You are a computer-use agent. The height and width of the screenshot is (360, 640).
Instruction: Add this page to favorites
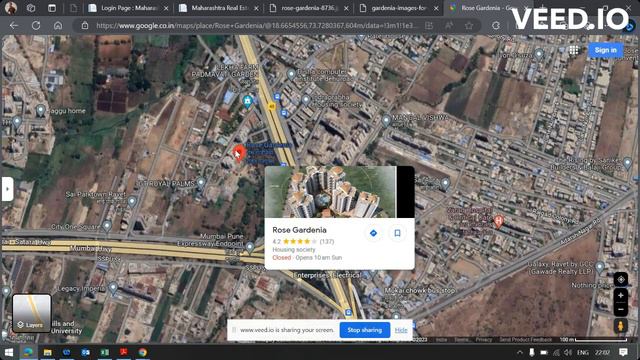469,25
